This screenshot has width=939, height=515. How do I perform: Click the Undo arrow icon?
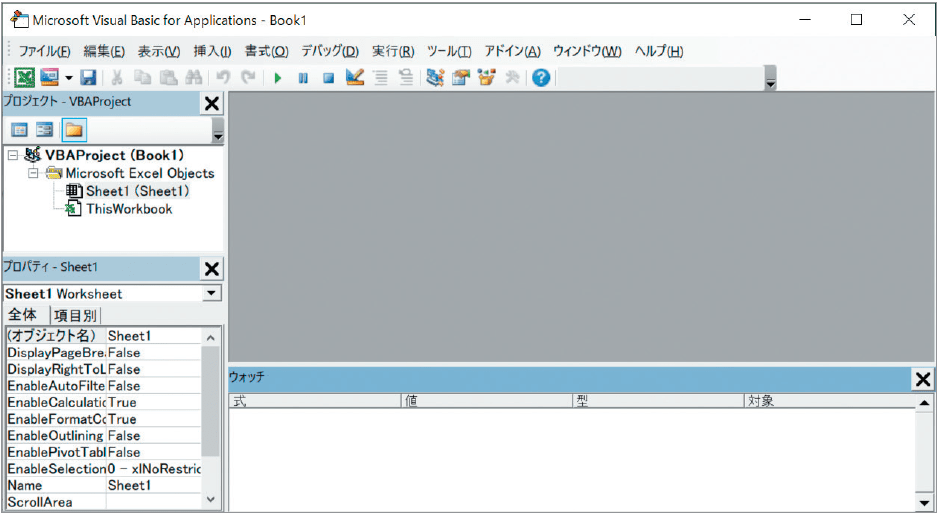pyautogui.click(x=223, y=77)
